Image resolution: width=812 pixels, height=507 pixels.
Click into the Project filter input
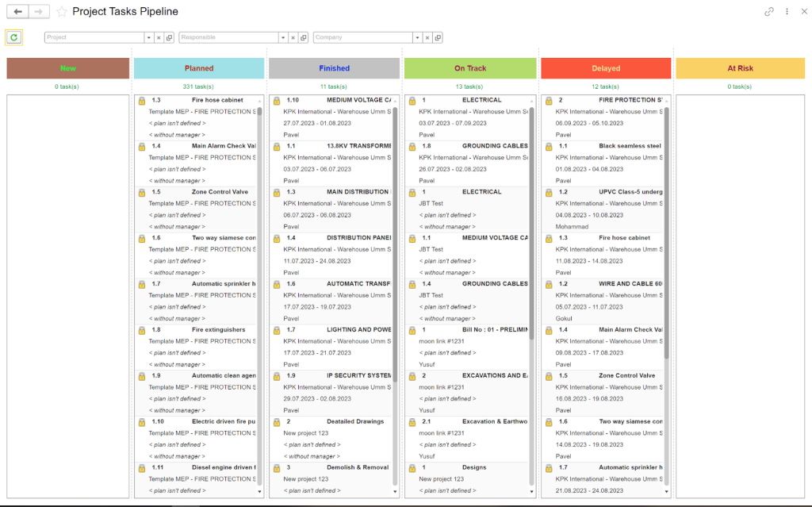(x=94, y=37)
